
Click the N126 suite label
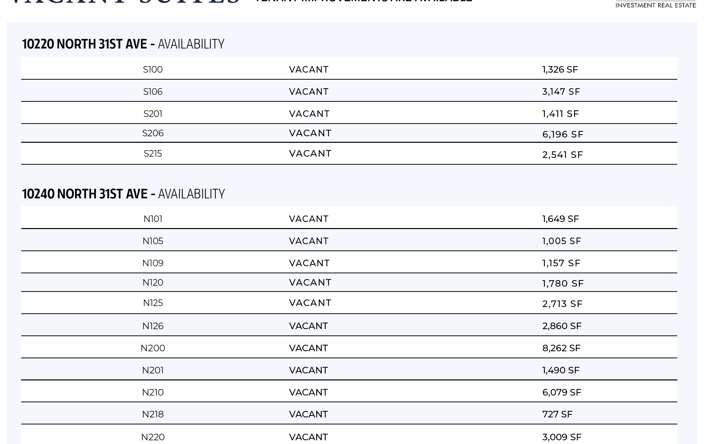153,326
